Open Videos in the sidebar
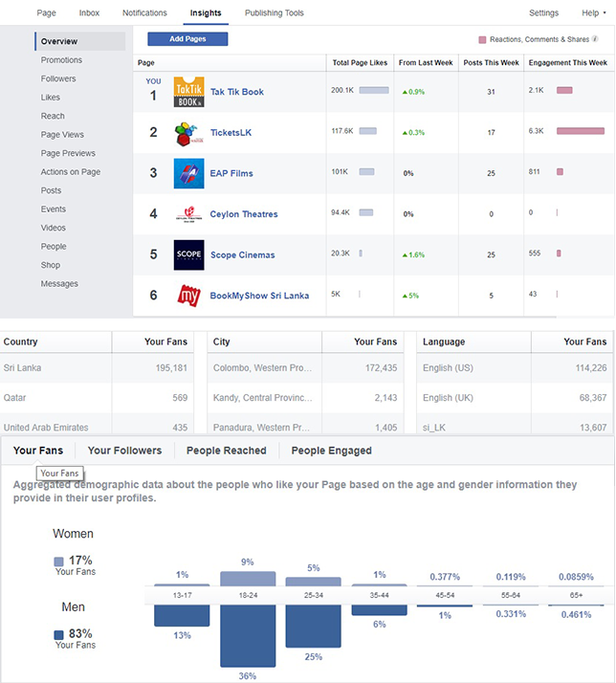 click(x=54, y=228)
